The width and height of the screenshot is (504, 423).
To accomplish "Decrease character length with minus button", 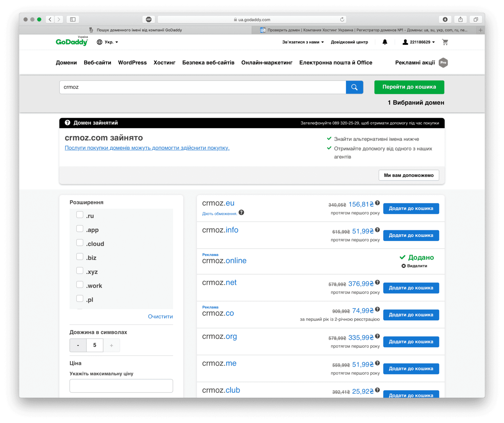I will [x=78, y=346].
